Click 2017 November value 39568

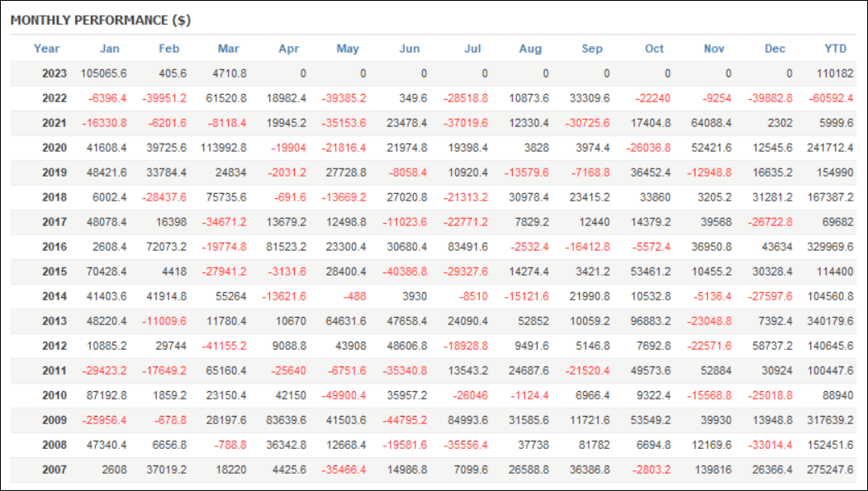click(716, 222)
